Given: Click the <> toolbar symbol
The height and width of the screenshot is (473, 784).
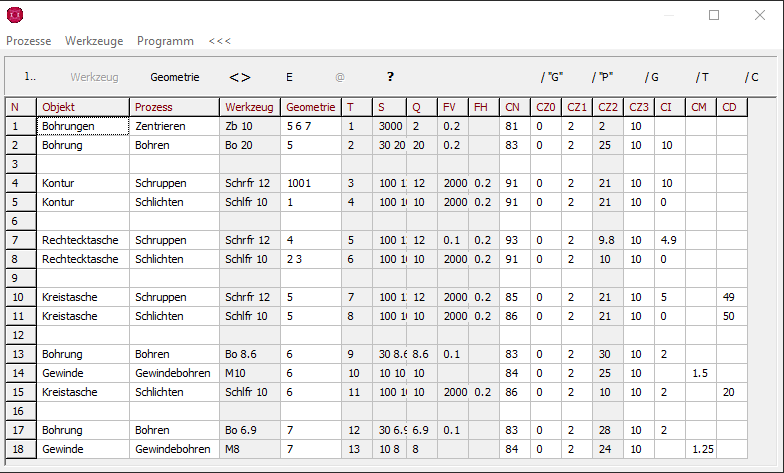Looking at the screenshot, I should tap(240, 76).
